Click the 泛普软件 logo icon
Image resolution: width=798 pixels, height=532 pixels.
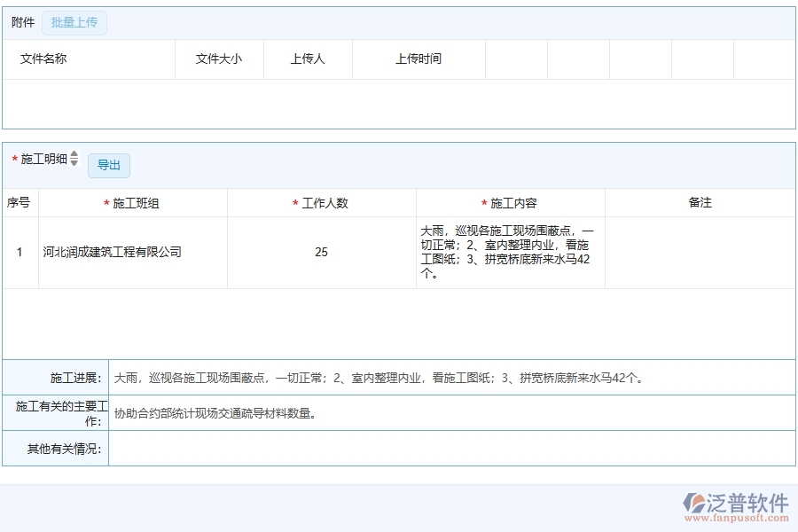[x=692, y=502]
